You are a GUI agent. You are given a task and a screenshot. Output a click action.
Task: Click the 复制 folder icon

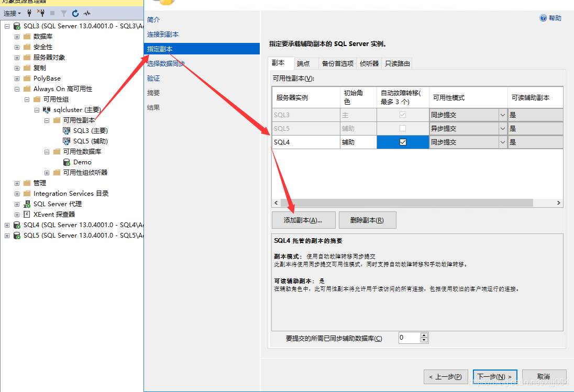[27, 68]
